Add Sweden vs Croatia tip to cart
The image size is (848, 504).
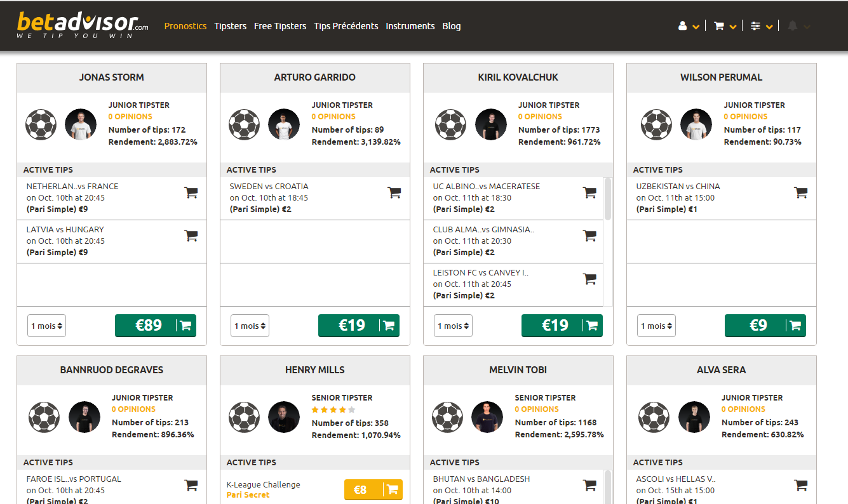394,192
